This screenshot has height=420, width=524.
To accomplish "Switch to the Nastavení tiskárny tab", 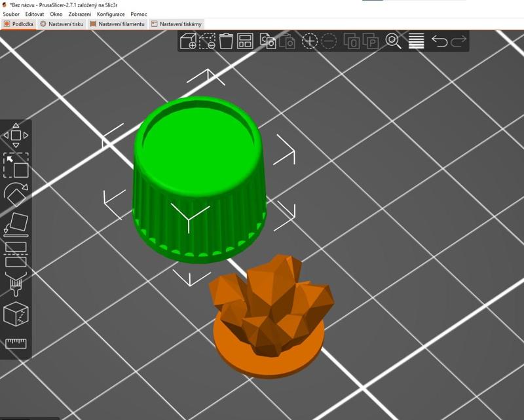I will [176, 24].
